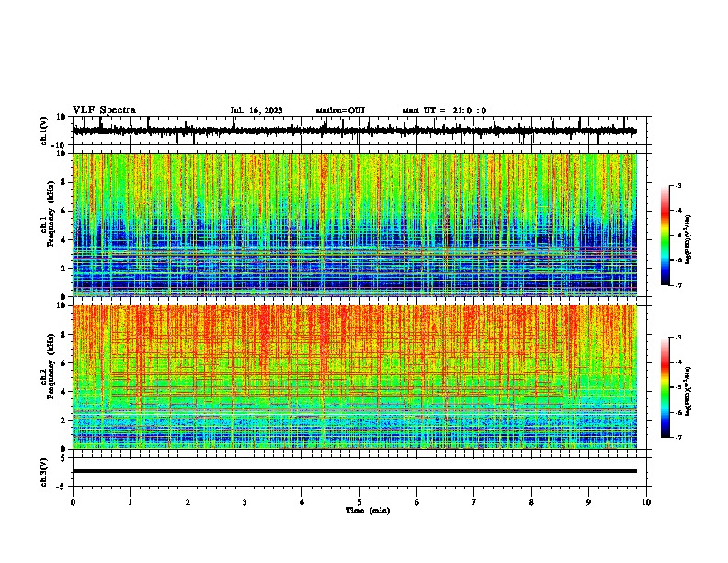Click time axis tick label "4"
This screenshot has height=563, width=728.
(x=302, y=502)
